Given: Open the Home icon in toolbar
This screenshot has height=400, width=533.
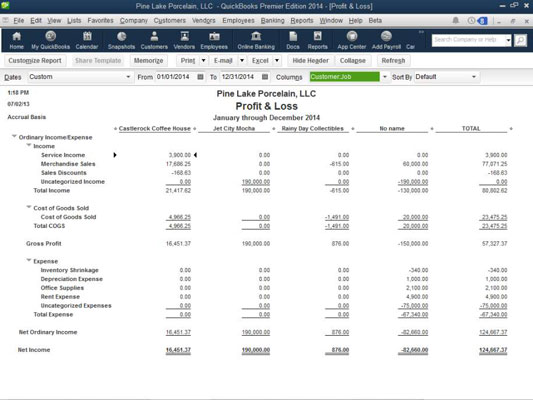Looking at the screenshot, I should point(16,40).
